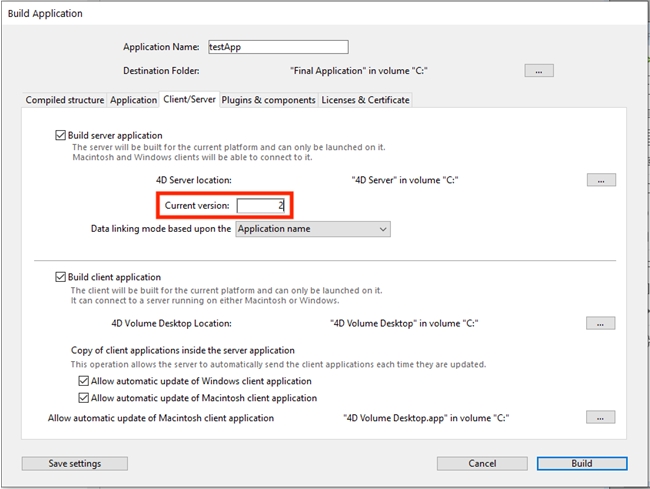Click the Application Name text field
650x489 pixels.
(x=277, y=47)
